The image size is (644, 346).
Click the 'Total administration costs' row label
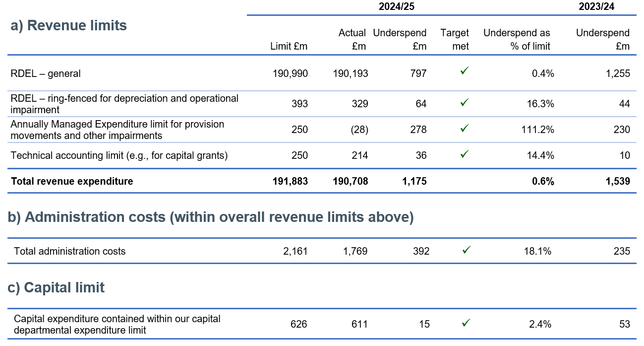70,251
